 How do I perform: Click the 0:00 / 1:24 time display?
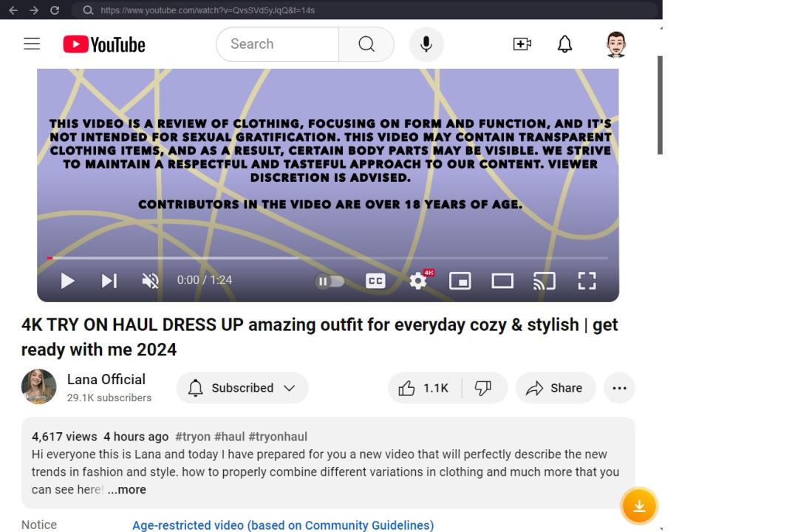[x=205, y=280]
